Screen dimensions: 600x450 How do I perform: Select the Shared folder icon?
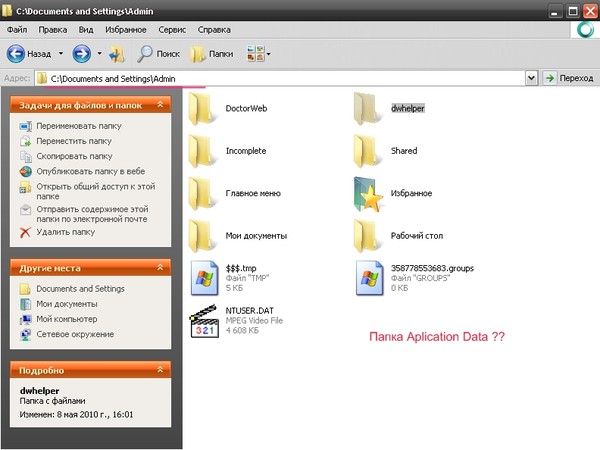pyautogui.click(x=367, y=151)
